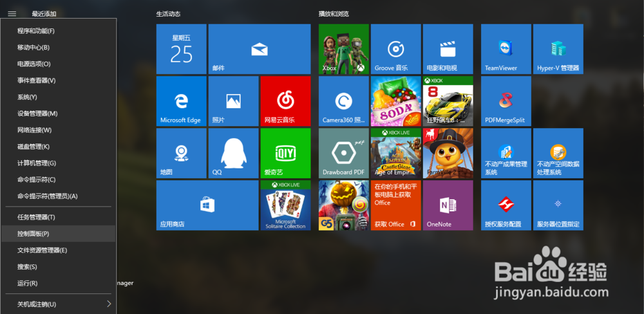This screenshot has width=644, height=314.
Task: Open 不动产空间数据处理系统 tile
Action: (x=558, y=153)
